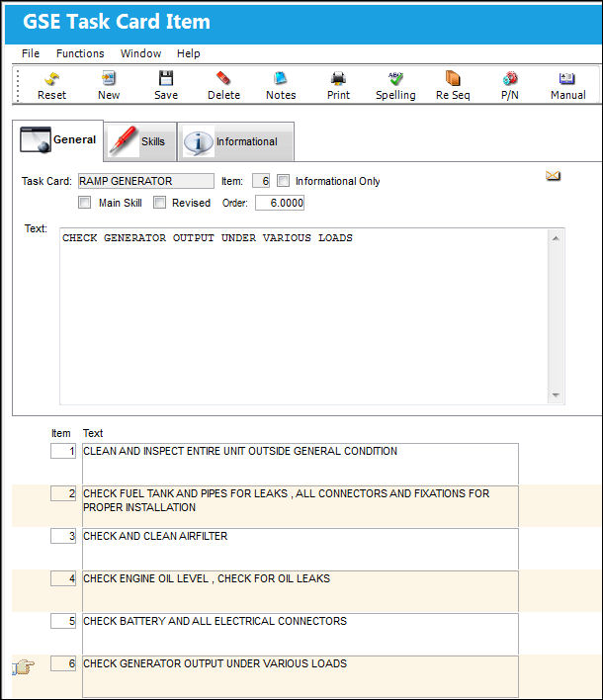Screen dimensions: 603x700
Task: Select list row CHECK GENERATOR OUTPUT UNDER VARIOUS LOADS
Action: [301, 676]
